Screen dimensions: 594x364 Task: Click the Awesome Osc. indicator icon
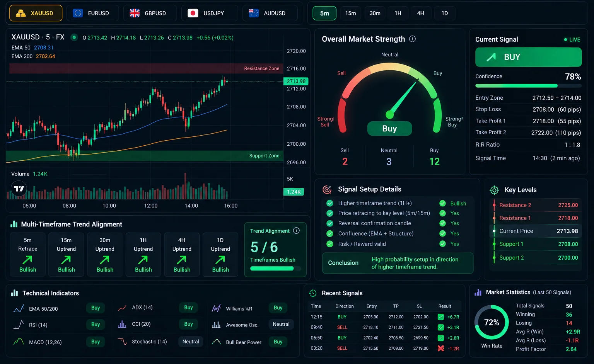(x=216, y=325)
